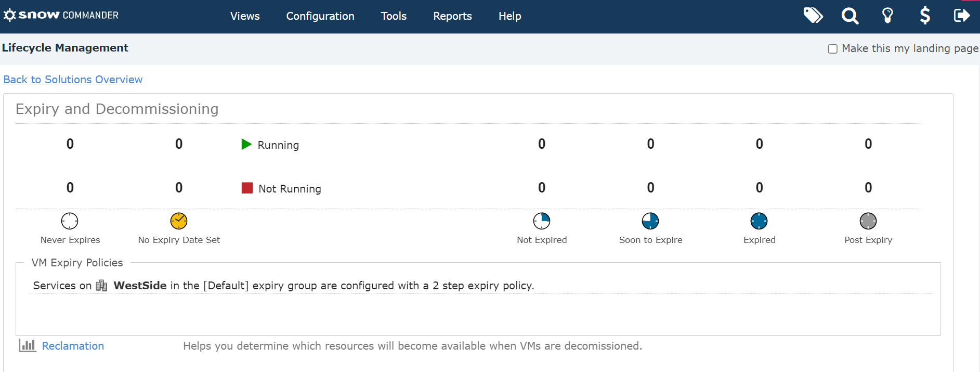The height and width of the screenshot is (372, 980).
Task: Open the Reclamation link
Action: click(x=73, y=346)
